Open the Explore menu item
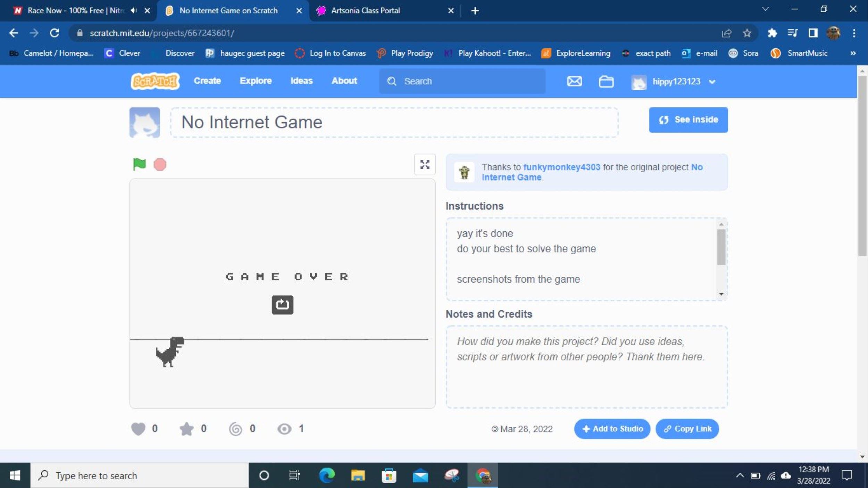868x488 pixels. 256,81
